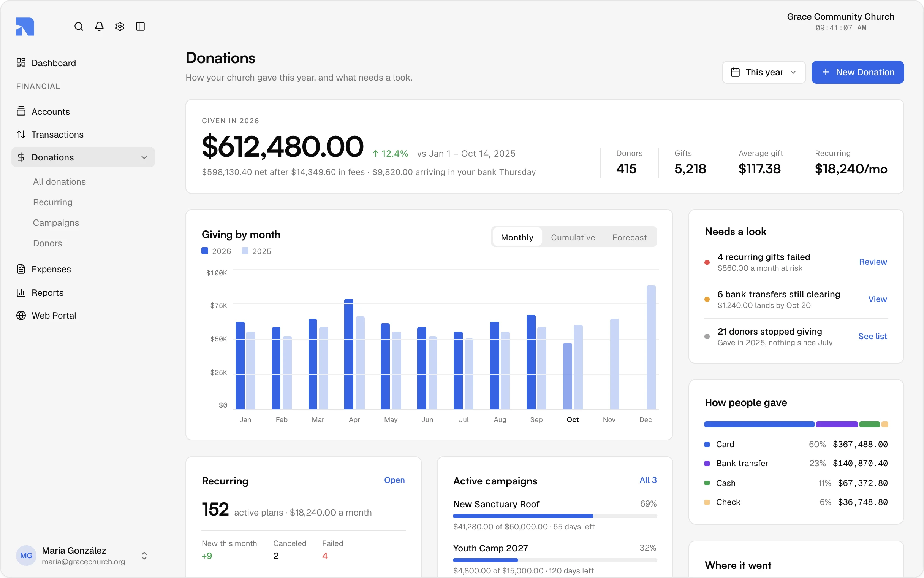Expand the María González account switcher

pyautogui.click(x=144, y=556)
